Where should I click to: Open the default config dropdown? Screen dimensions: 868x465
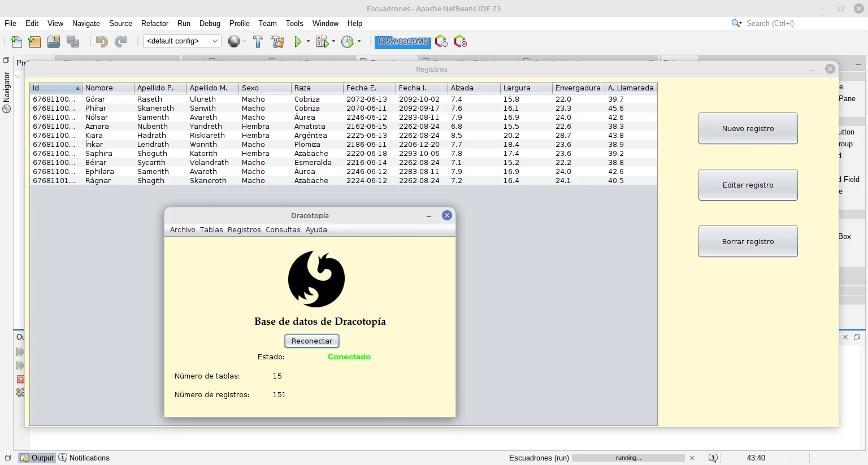pyautogui.click(x=182, y=41)
